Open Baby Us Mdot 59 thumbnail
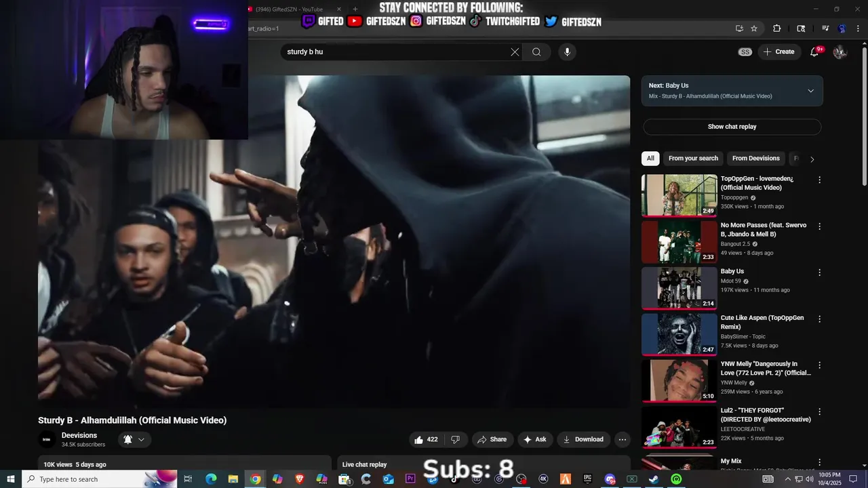Viewport: 868px width, 488px height. click(679, 288)
